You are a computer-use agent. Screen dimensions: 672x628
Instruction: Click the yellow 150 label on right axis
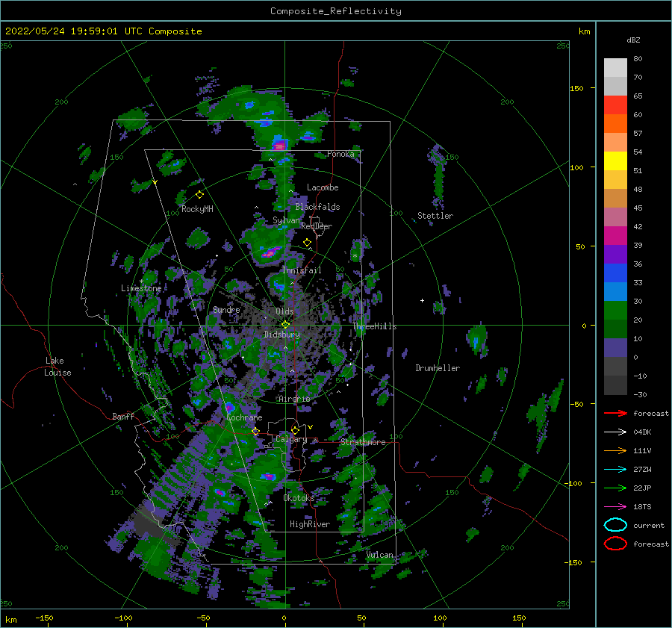pos(577,88)
